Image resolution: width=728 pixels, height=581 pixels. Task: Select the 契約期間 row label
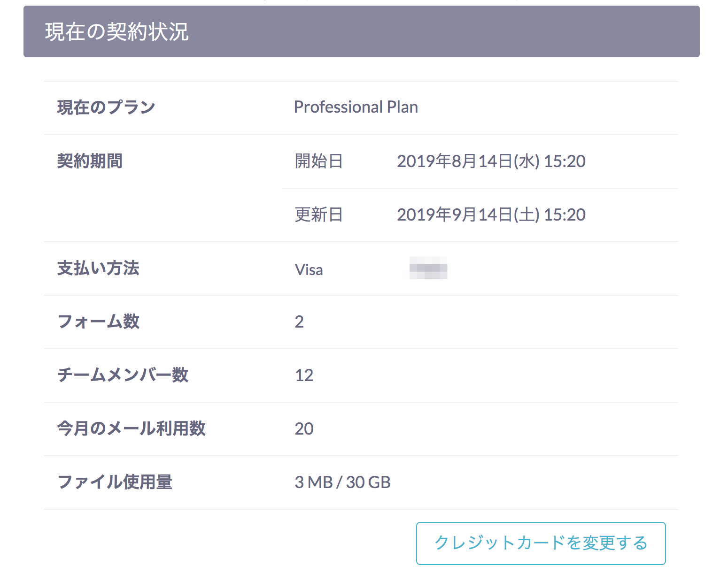(x=90, y=161)
